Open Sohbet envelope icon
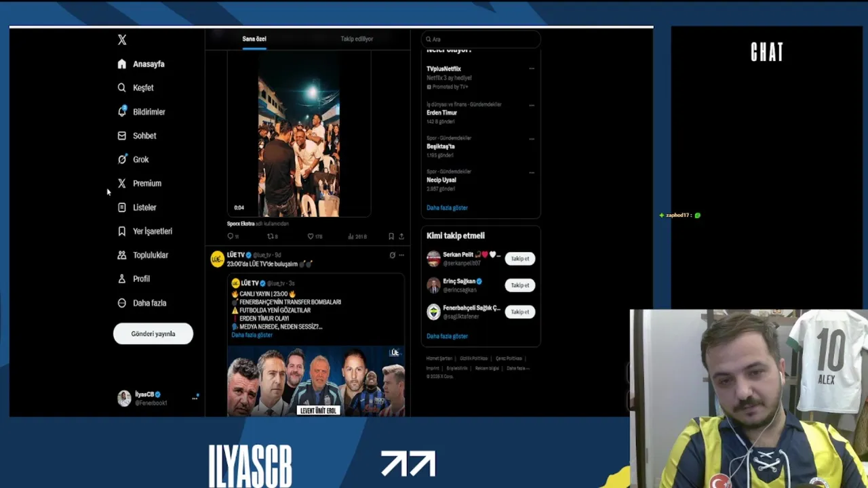Screen dimensions: 868x488 122,136
